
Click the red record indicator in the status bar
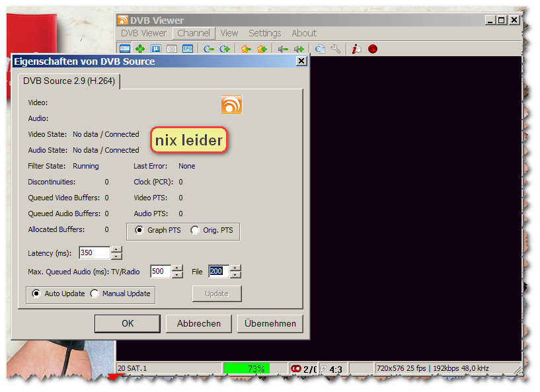296,369
